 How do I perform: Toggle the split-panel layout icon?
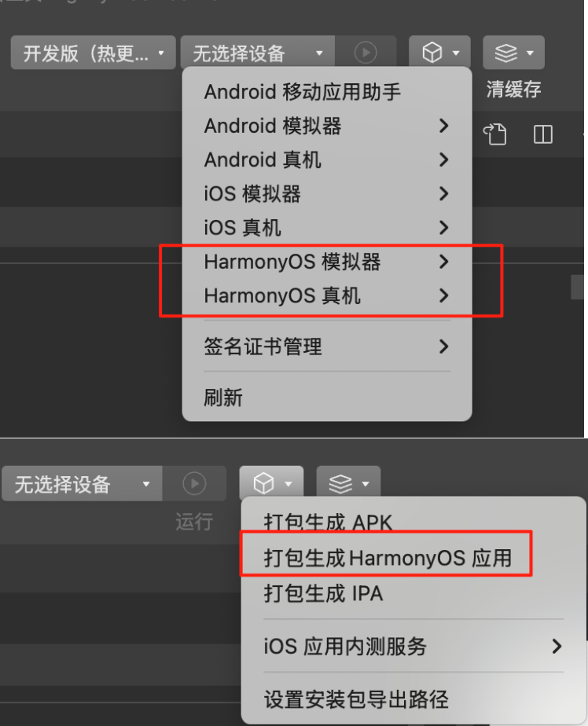(542, 134)
